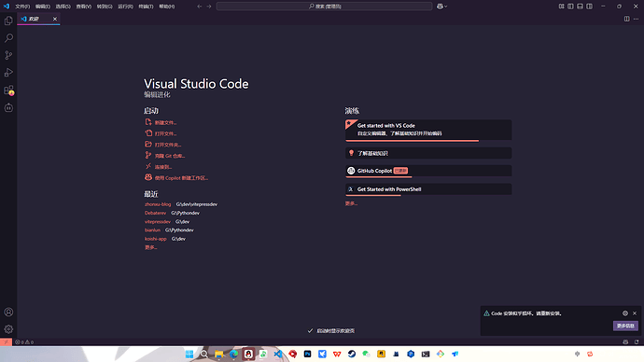The height and width of the screenshot is (362, 644).
Task: Open the Terminal menu
Action: click(x=146, y=7)
